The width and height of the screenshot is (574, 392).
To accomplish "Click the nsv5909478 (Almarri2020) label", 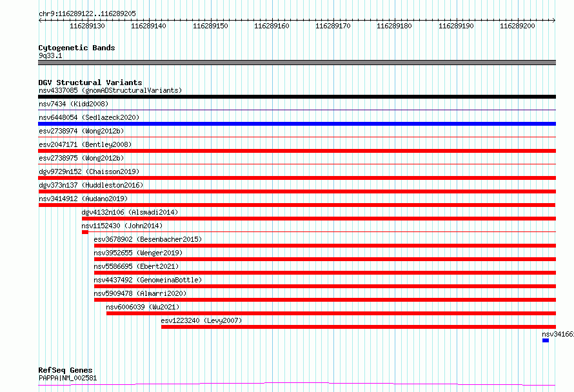I will (140, 293).
